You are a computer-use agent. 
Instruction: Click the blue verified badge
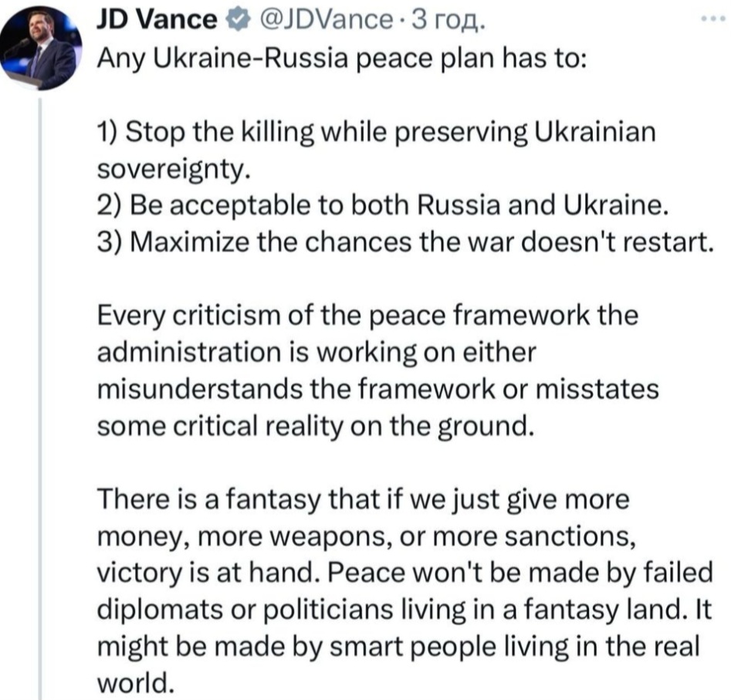235,20
